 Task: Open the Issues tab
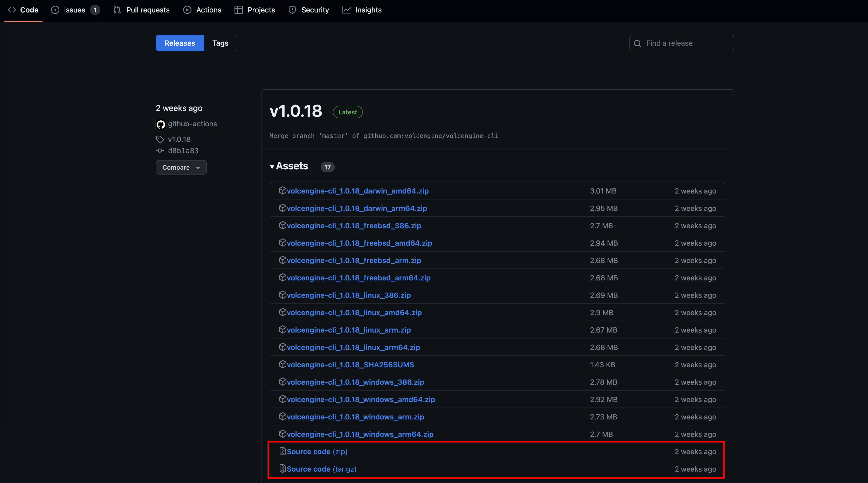click(75, 10)
